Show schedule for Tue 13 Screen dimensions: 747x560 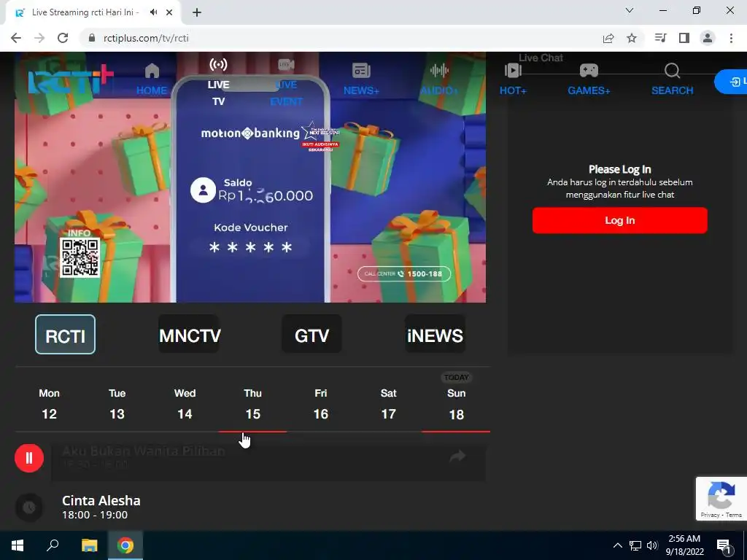pos(117,404)
